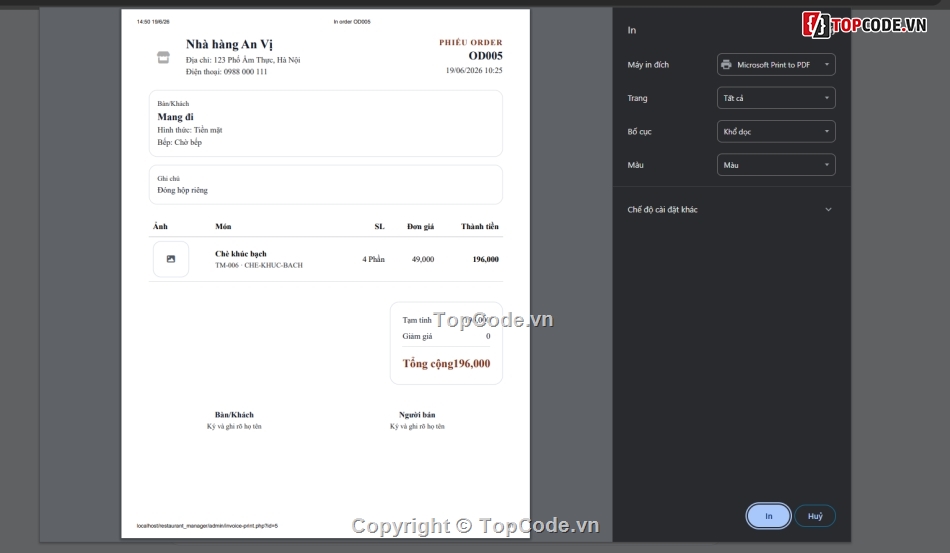Open the Máy in đích printer dropdown
The image size is (950, 553).
click(x=776, y=65)
